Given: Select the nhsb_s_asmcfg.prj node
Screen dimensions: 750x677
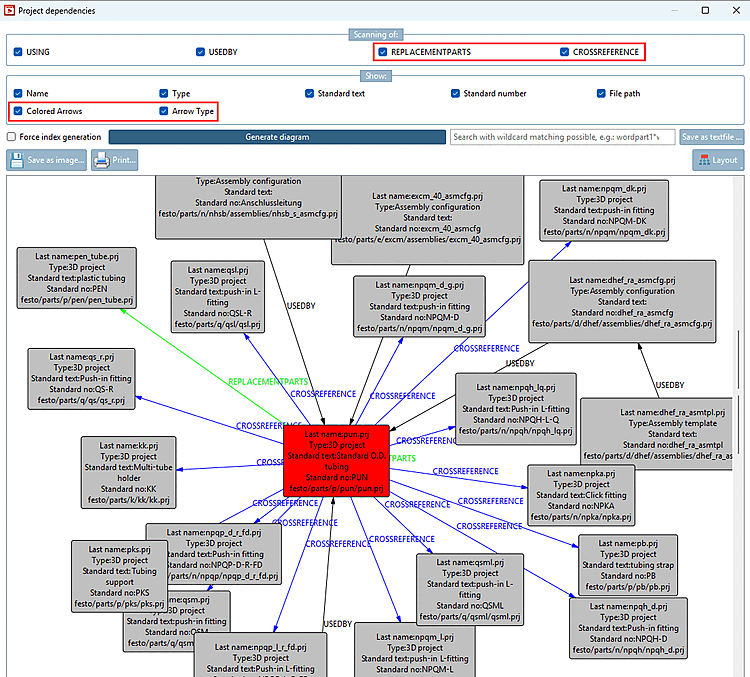Looking at the screenshot, I should click(x=248, y=206).
